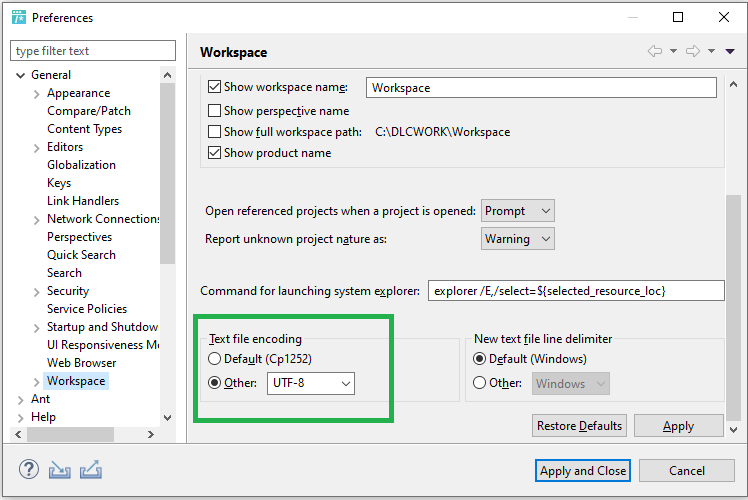
Task: Click the import preferences icon
Action: [60, 469]
